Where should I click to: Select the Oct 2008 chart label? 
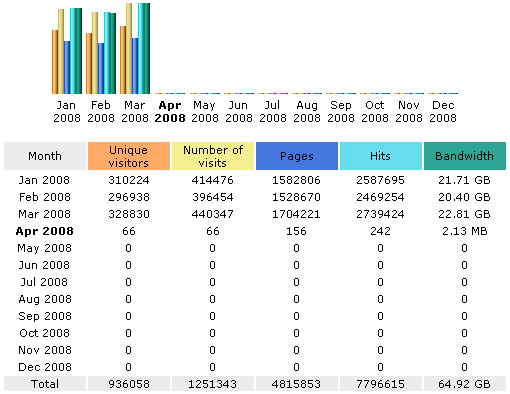coord(375,111)
